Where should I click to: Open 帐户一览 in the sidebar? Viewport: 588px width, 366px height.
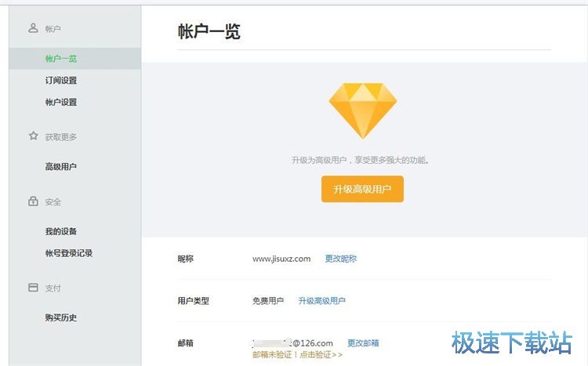click(74, 59)
